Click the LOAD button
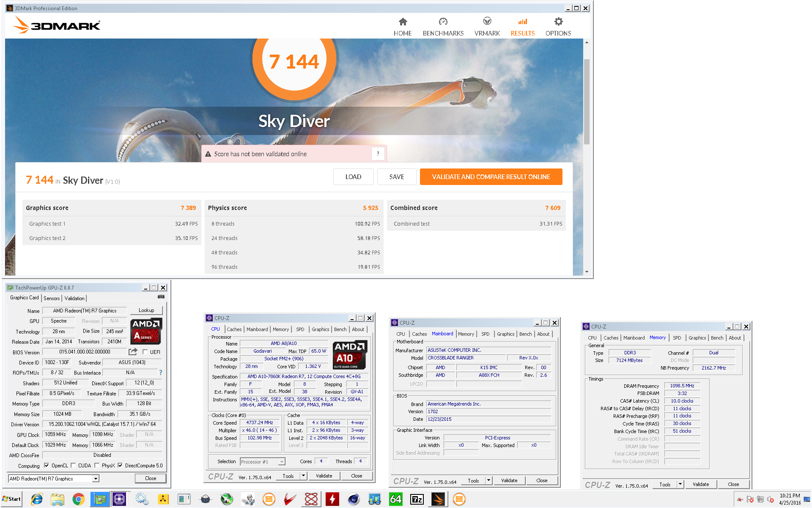 click(353, 177)
